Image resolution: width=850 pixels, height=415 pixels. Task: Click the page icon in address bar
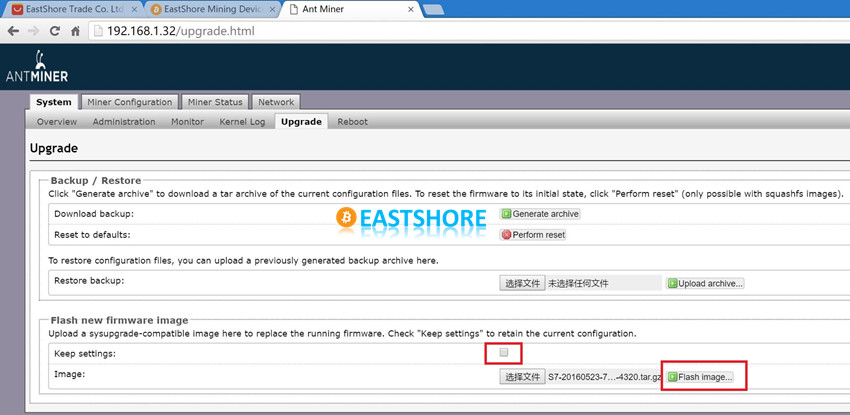(x=98, y=31)
